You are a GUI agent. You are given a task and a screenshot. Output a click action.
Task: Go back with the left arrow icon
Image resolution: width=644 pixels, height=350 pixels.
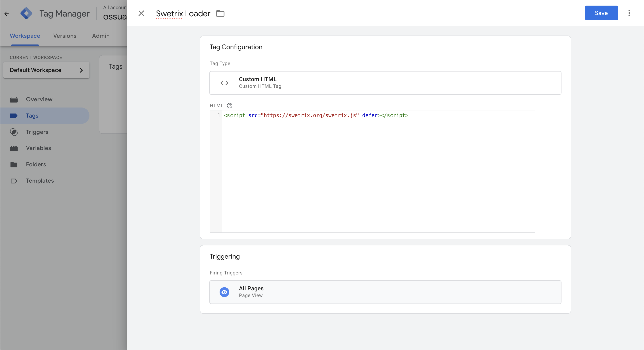[6, 13]
